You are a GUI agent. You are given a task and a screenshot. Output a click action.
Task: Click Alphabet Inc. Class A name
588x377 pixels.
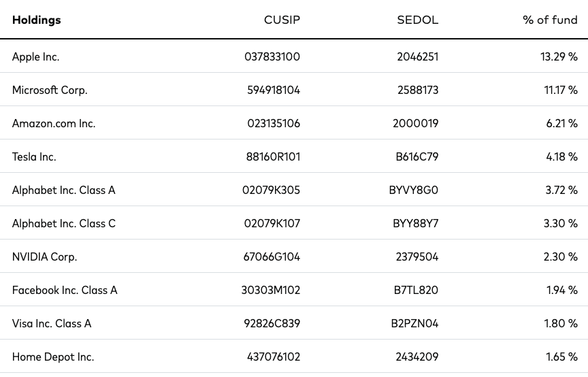point(64,190)
